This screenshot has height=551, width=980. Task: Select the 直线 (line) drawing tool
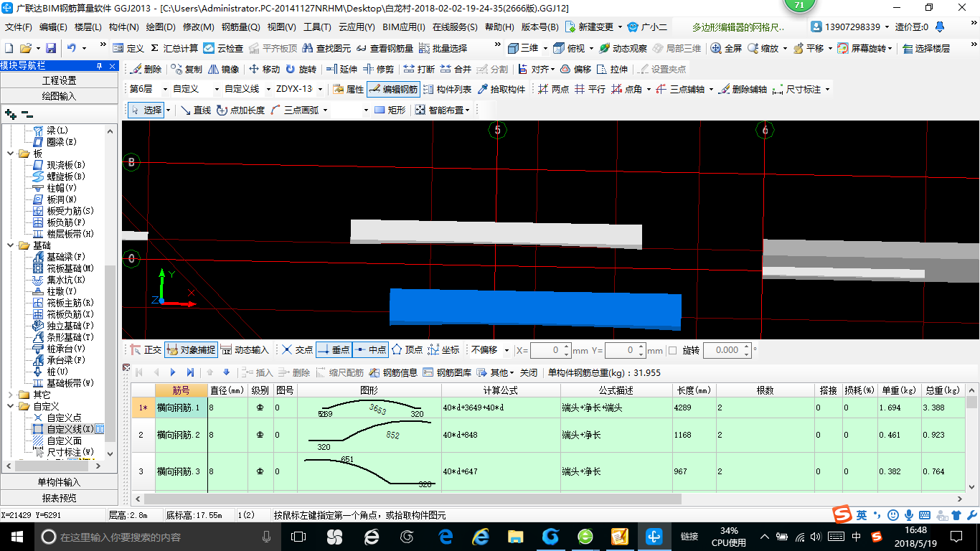click(195, 110)
